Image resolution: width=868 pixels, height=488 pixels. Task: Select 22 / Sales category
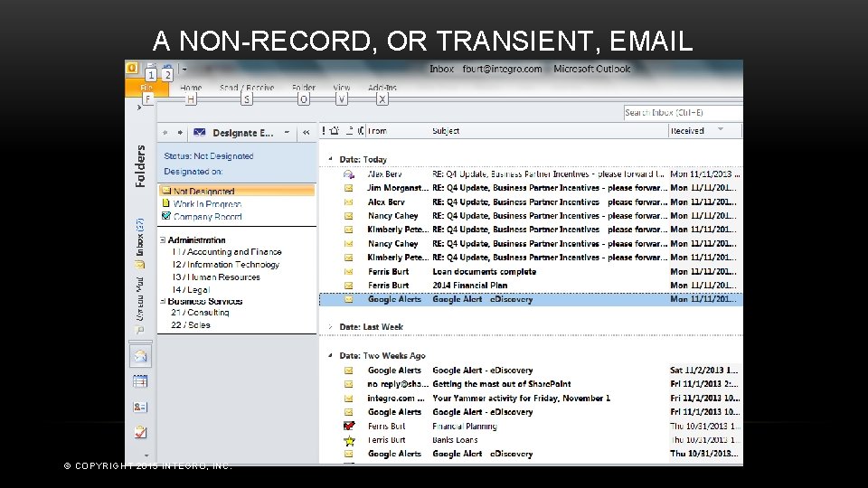191,325
